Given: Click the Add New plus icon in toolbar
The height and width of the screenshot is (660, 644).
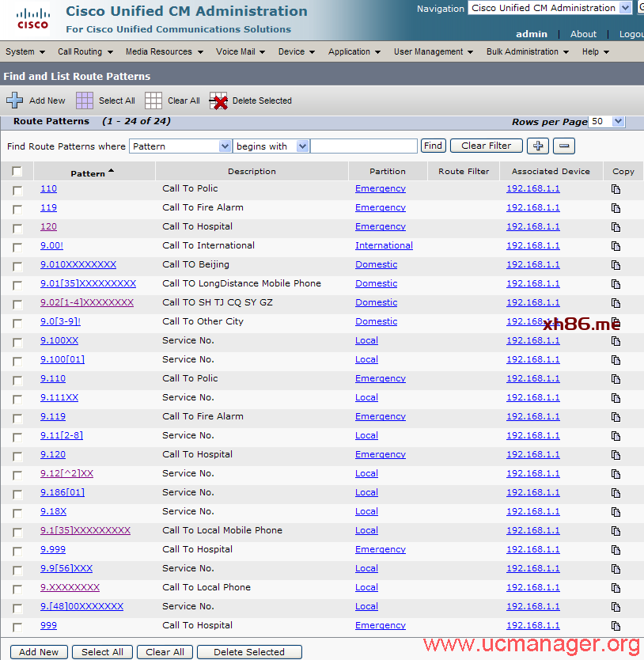Looking at the screenshot, I should [15, 101].
